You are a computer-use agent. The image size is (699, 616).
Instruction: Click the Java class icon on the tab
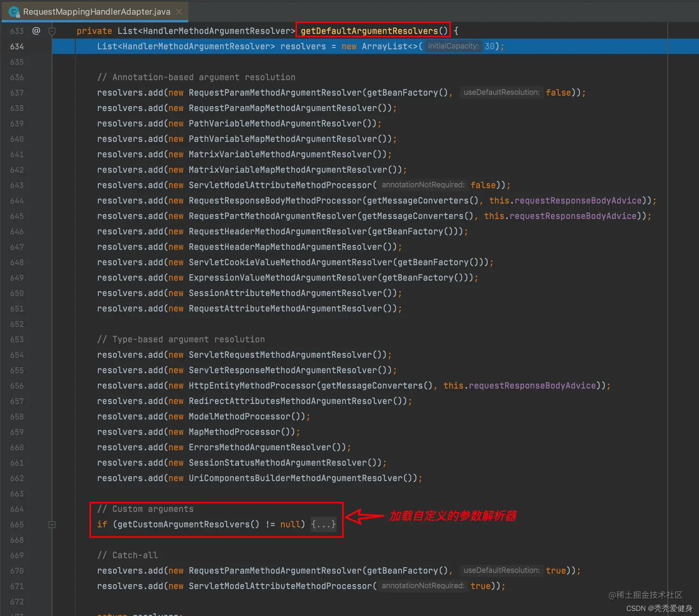point(14,12)
